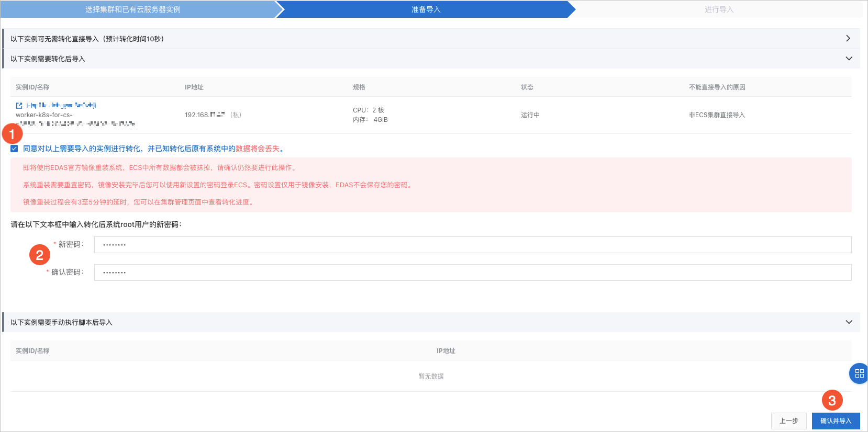Open the blue floating grid icon
Viewport: 868px width, 432px height.
point(859,373)
